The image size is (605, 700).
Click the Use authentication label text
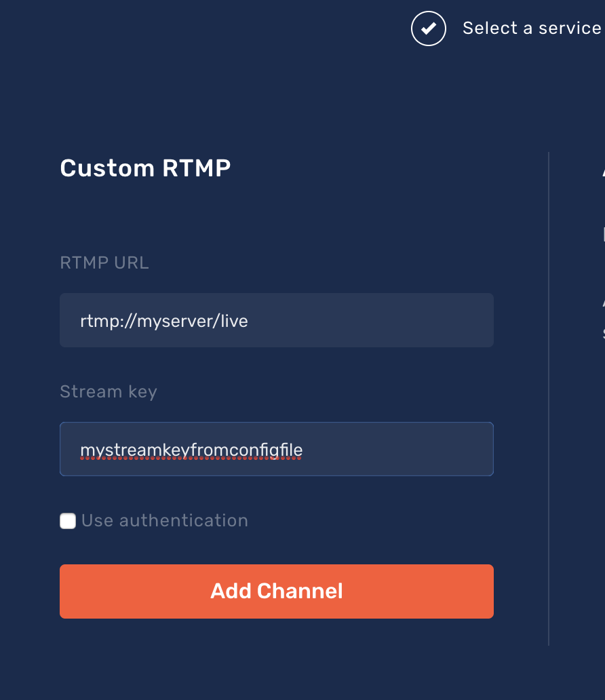(165, 521)
